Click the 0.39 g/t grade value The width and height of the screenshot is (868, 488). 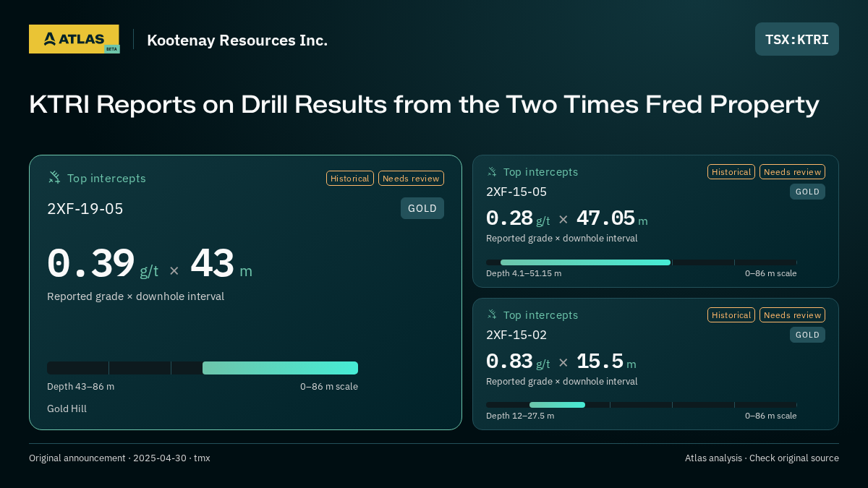(103, 264)
